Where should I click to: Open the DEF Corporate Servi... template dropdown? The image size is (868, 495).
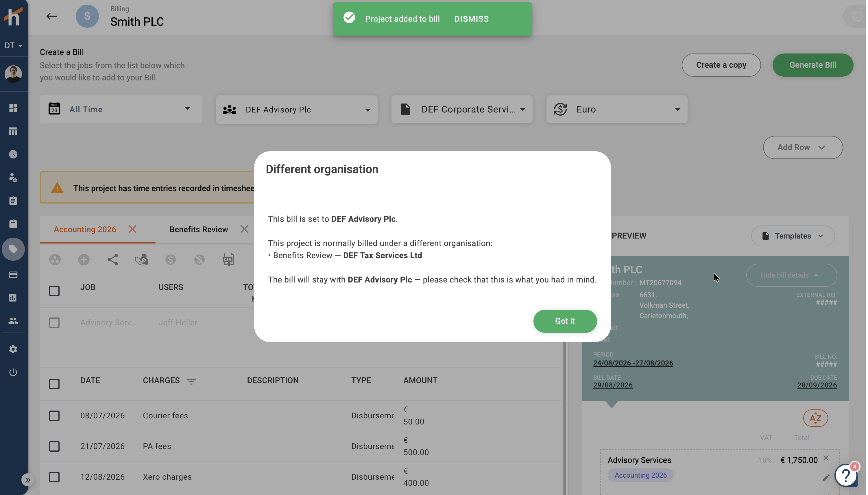(x=462, y=109)
